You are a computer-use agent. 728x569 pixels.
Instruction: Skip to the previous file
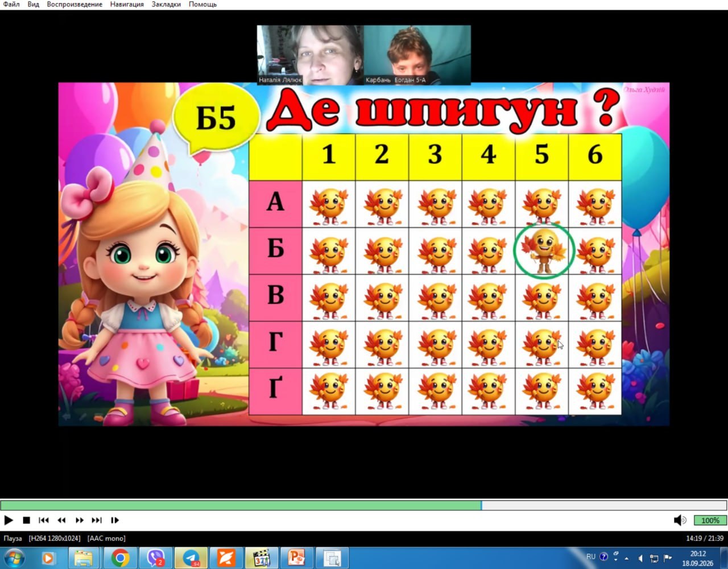(44, 520)
